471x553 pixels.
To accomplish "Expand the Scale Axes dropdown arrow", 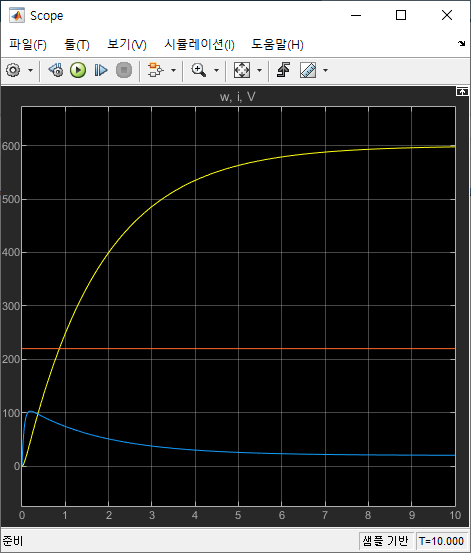I will [259, 70].
